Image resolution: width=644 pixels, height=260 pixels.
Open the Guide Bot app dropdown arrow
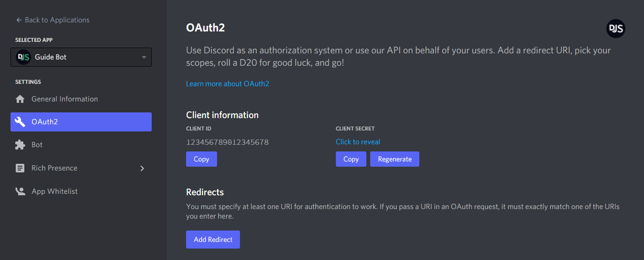coord(144,58)
